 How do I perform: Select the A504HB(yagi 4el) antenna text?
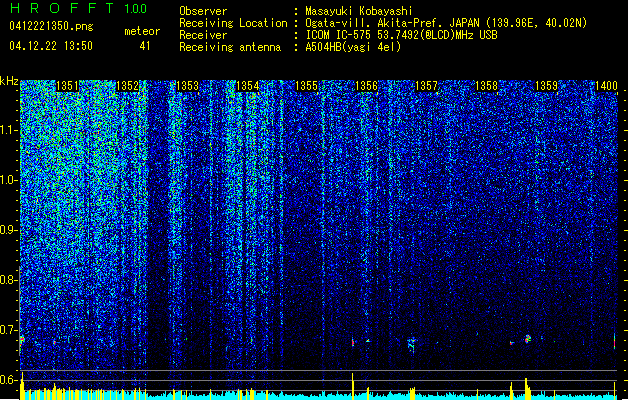353,47
